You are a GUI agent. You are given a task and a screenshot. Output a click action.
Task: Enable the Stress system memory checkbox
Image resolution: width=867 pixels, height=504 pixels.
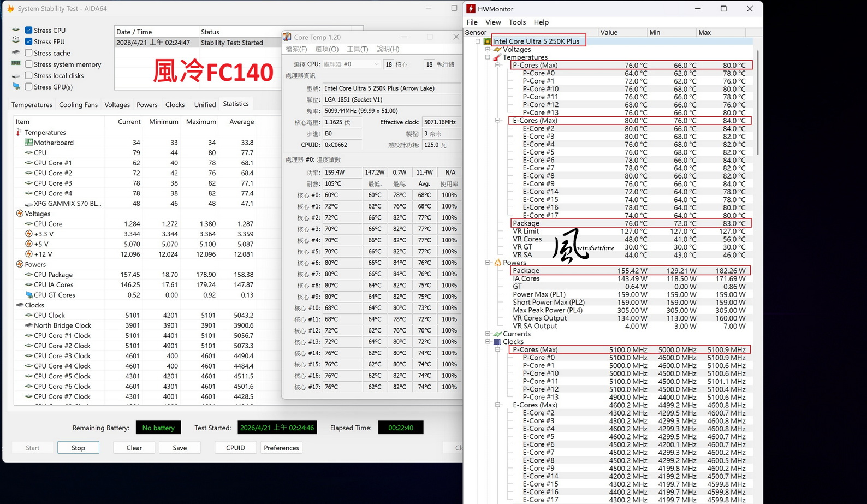tap(29, 64)
